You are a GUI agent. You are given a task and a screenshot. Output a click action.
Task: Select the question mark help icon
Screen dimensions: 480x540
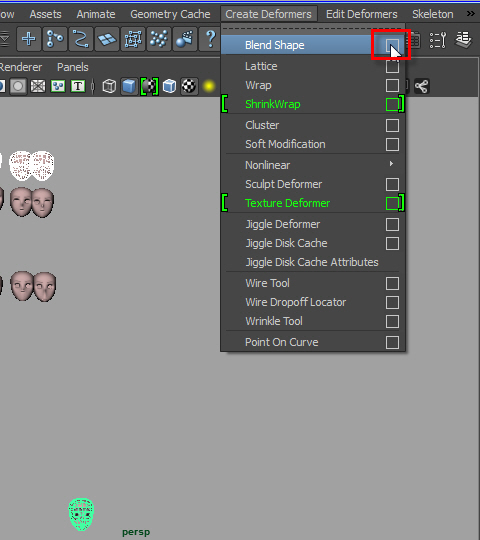[210, 39]
